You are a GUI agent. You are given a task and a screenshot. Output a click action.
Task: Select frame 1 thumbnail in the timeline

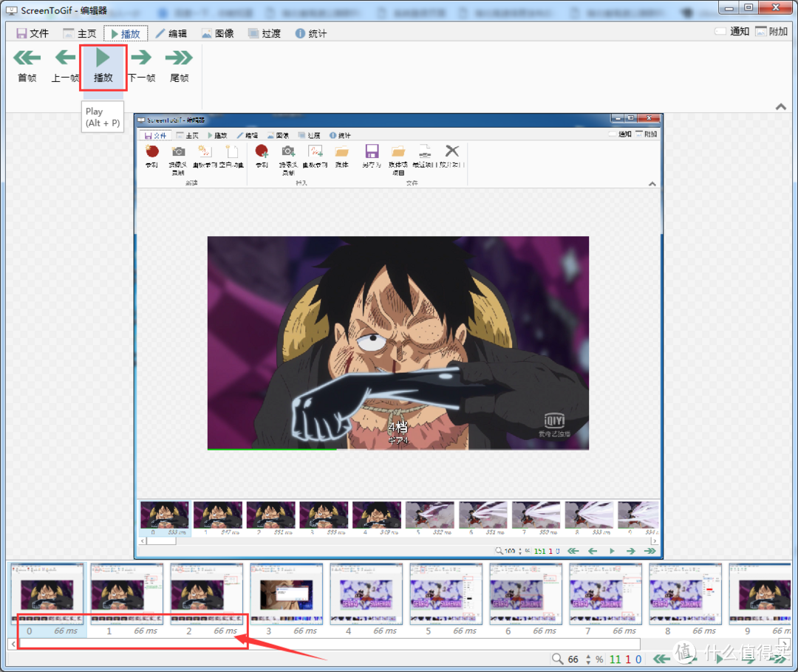(x=127, y=594)
